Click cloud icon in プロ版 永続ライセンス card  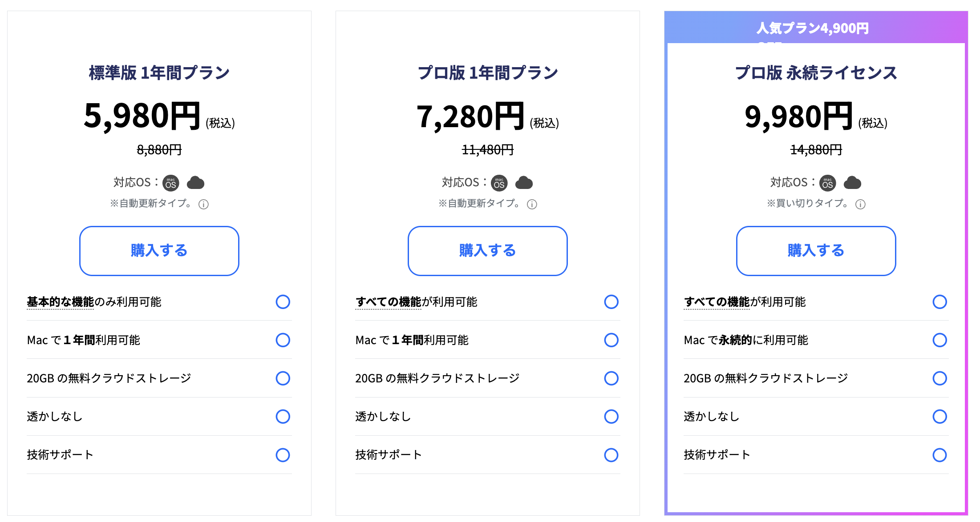click(x=852, y=183)
